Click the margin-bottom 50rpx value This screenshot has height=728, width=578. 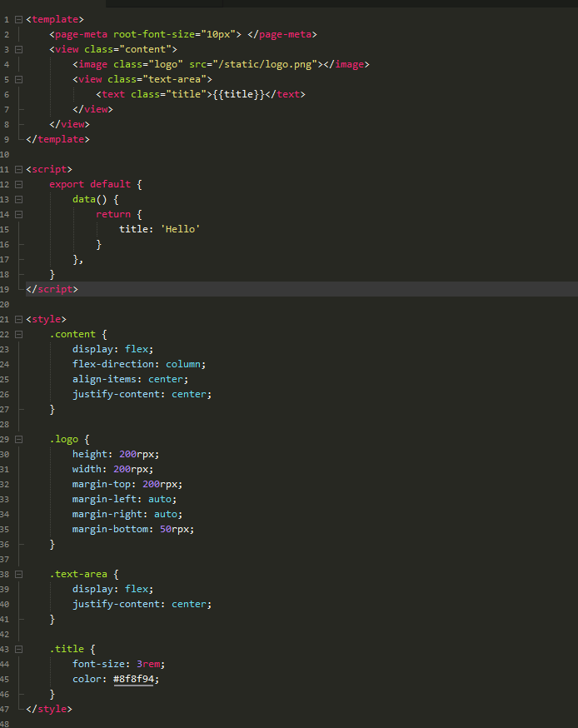pyautogui.click(x=174, y=529)
